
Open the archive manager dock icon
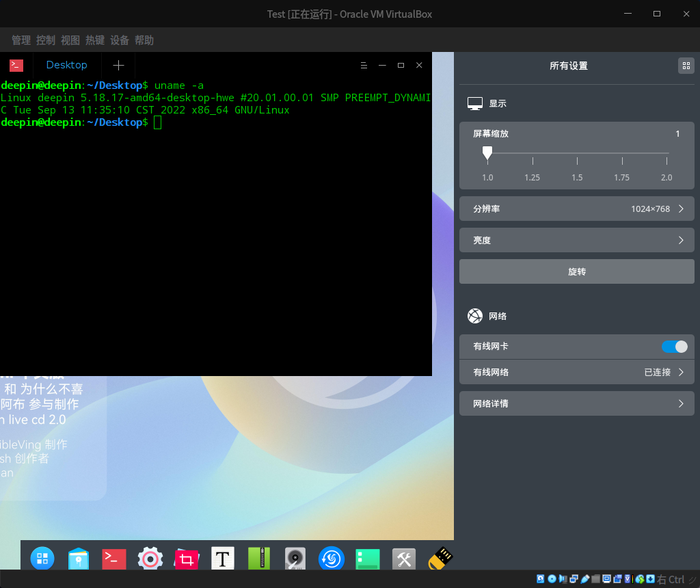[260, 559]
